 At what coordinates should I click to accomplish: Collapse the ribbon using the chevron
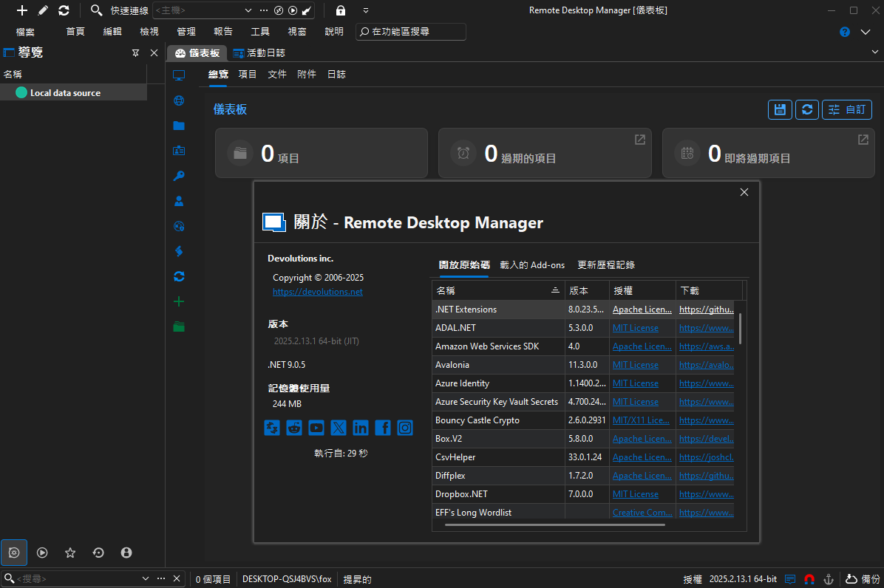click(866, 32)
